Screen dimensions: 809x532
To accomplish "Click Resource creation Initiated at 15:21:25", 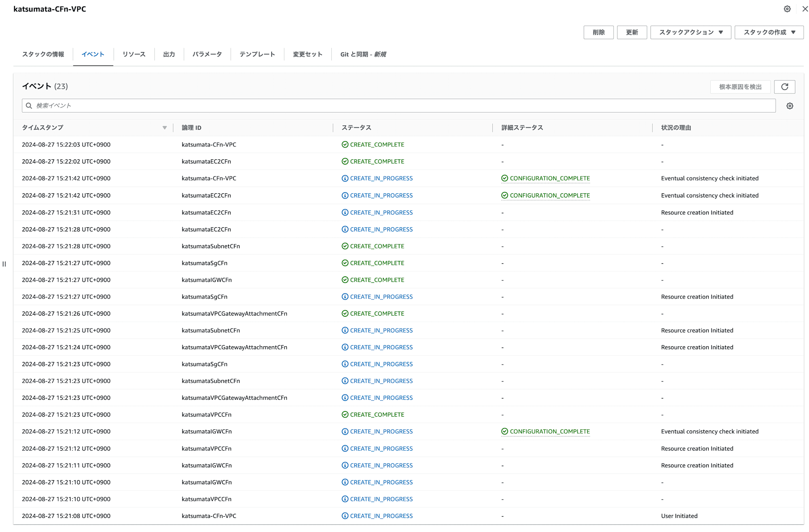I will tap(697, 331).
